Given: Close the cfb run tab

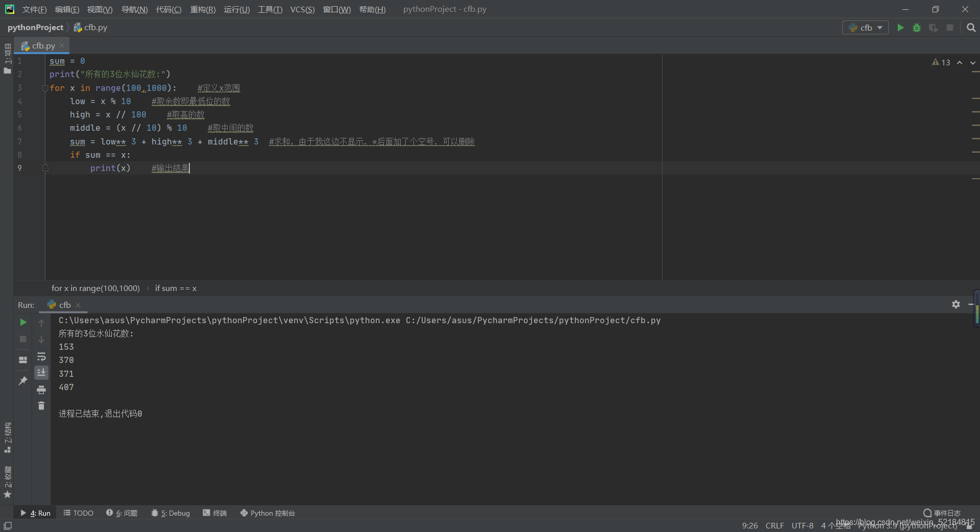Looking at the screenshot, I should [78, 305].
